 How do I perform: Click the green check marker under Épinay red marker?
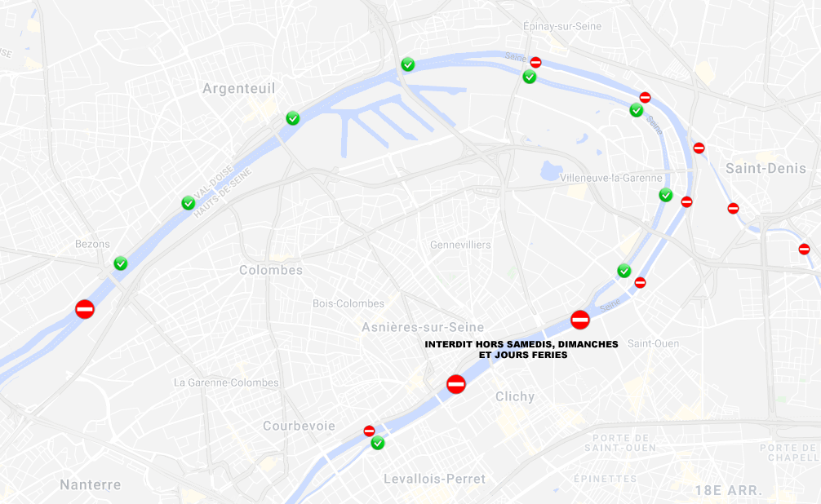click(530, 77)
